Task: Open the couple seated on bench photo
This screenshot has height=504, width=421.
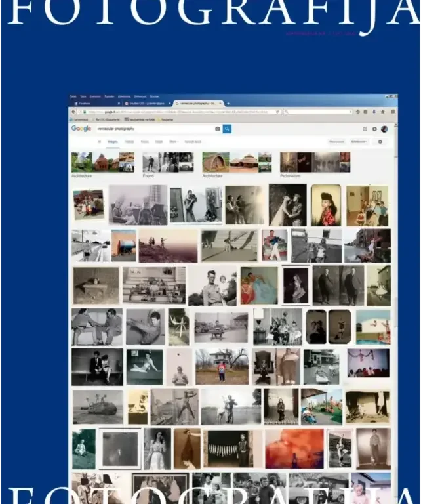Action: (x=97, y=367)
